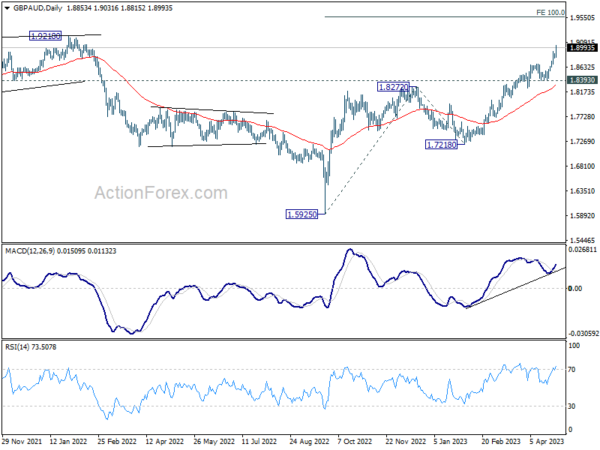Click the RSI(14) 73.5078 indicator label
This screenshot has height=450, width=600.
coord(31,347)
